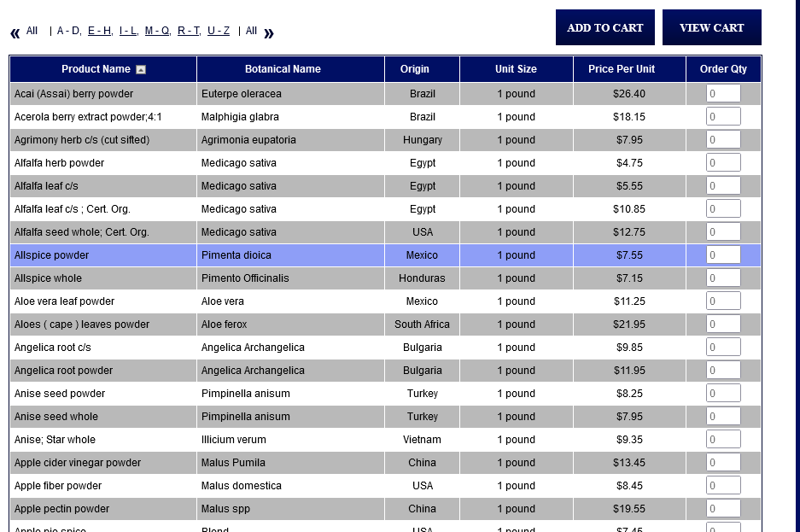Focus quantity field for Apple cider vinegar powder
Viewport: 800px width, 532px height.
(x=723, y=462)
